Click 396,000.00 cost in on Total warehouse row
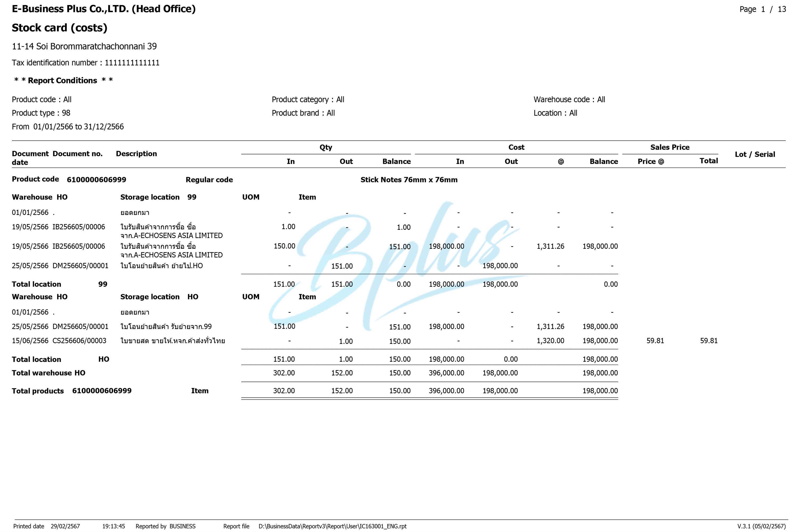Viewport: 799px width, 532px height. [446, 373]
